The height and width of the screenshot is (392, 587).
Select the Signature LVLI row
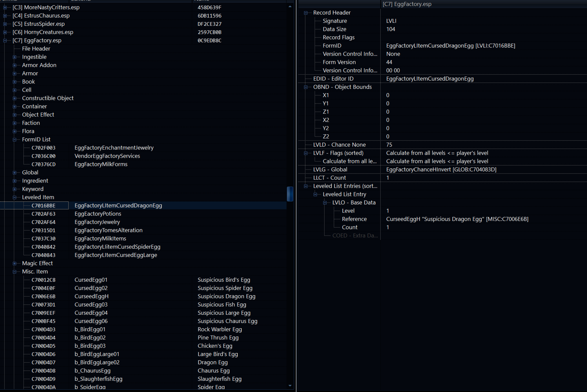(x=442, y=21)
